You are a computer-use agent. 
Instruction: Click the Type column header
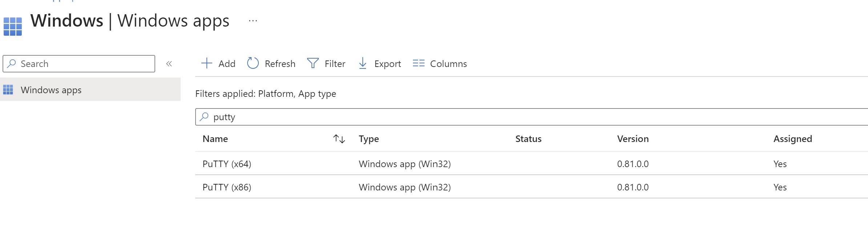[369, 139]
